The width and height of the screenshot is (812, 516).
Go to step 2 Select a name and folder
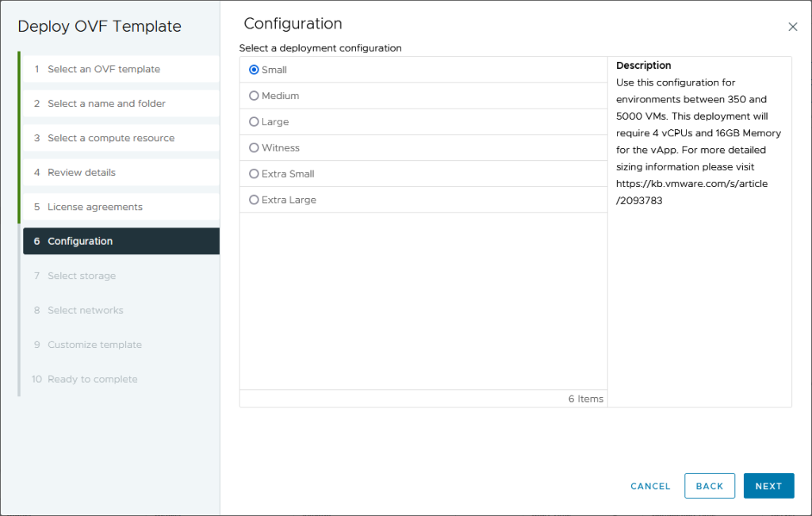[121, 104]
